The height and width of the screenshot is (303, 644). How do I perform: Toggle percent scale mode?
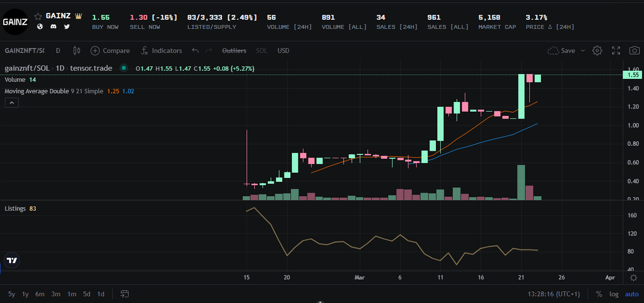(x=599, y=294)
